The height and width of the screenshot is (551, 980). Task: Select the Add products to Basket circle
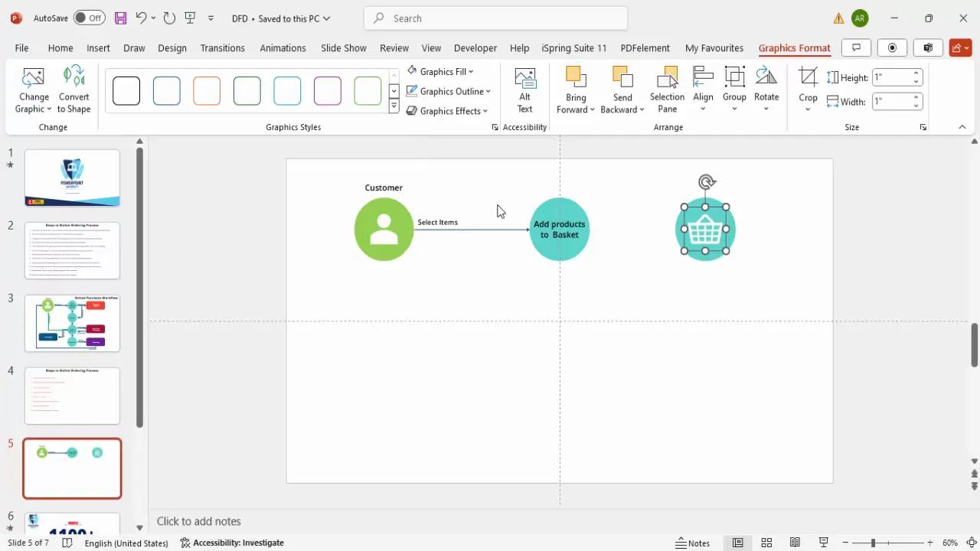coord(560,229)
